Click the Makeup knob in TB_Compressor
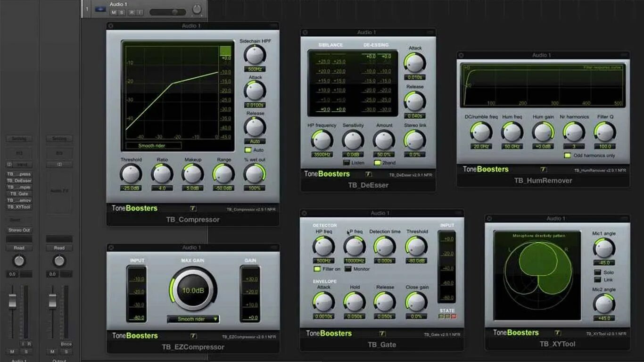The height and width of the screenshot is (362, 644). point(193,173)
